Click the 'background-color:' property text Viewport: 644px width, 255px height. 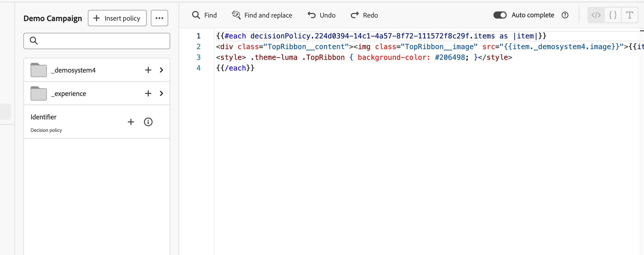(394, 58)
